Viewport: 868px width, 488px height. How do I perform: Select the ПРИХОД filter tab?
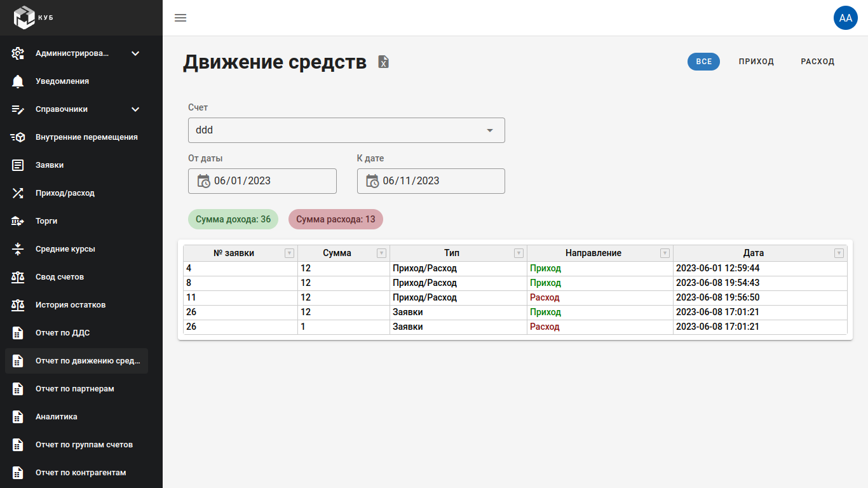(756, 62)
